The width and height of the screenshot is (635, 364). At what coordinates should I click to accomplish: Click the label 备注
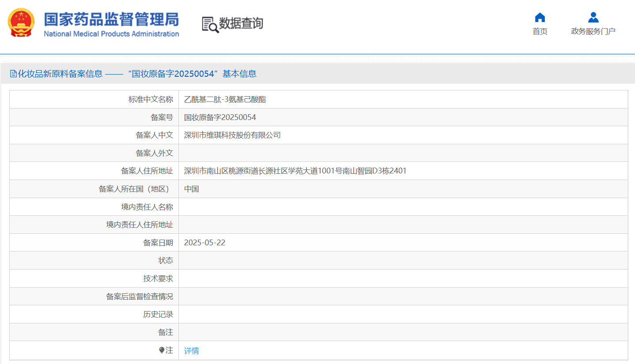(166, 332)
